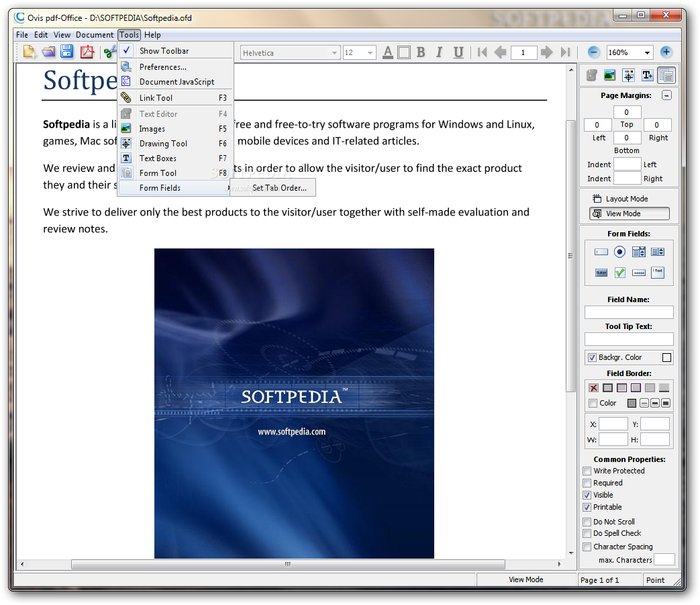Insert a text field form element

601,252
